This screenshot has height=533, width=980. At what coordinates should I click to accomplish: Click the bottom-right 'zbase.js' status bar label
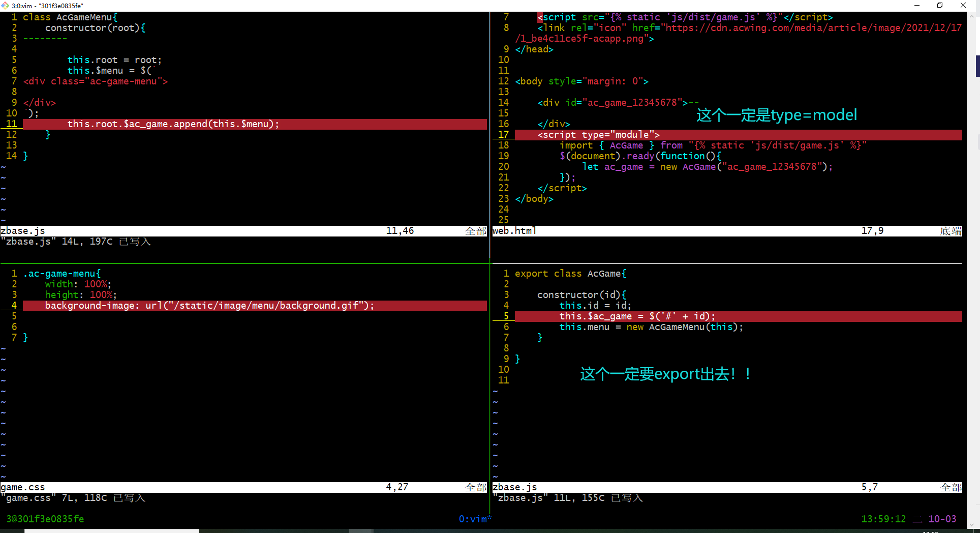pyautogui.click(x=515, y=487)
